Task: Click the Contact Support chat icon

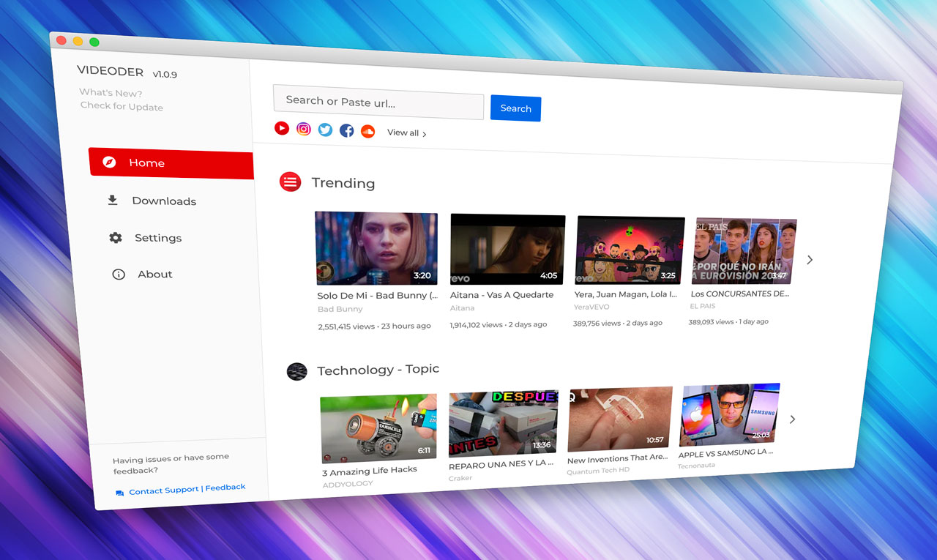Action: pyautogui.click(x=119, y=492)
